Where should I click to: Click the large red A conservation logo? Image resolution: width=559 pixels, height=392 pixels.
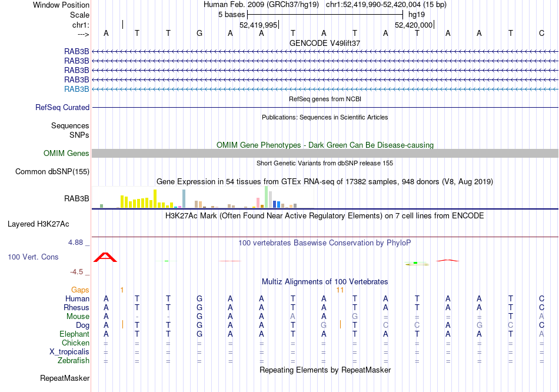(105, 257)
